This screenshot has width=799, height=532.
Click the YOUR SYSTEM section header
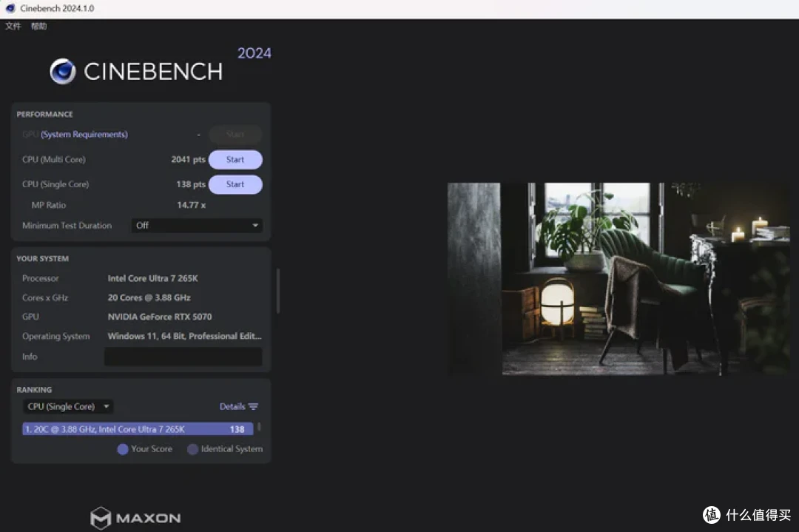(42, 259)
